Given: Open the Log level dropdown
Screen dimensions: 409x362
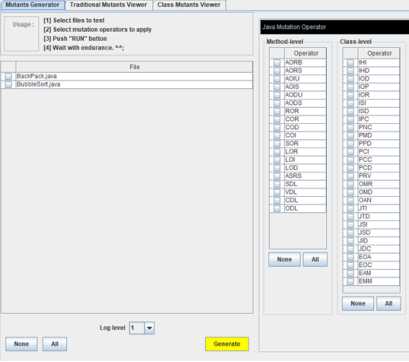Looking at the screenshot, I should click(x=149, y=328).
